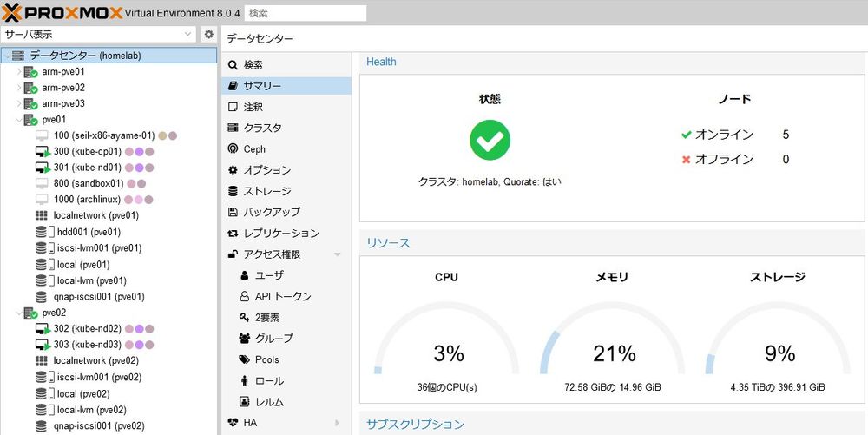Click the search field in the header

pyautogui.click(x=306, y=13)
